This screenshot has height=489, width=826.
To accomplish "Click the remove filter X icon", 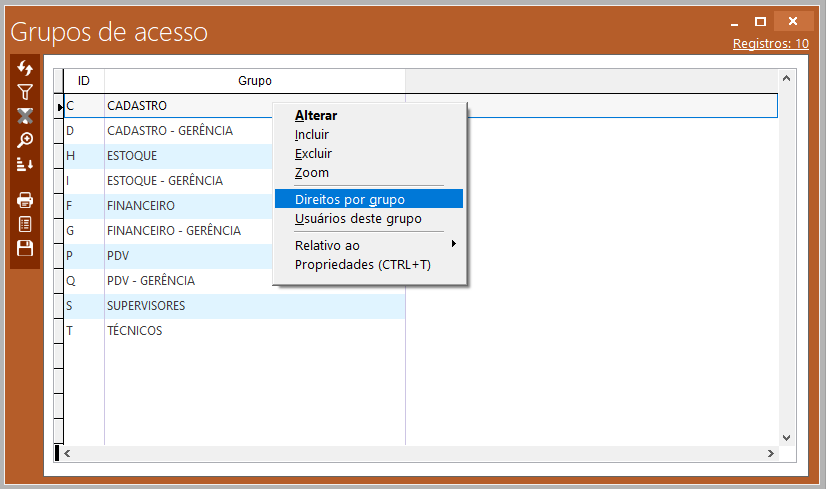I will (25, 116).
